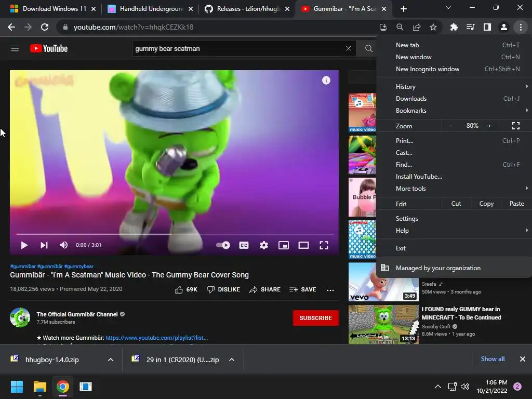Reload the YouTube page
532x399 pixels.
(45, 27)
